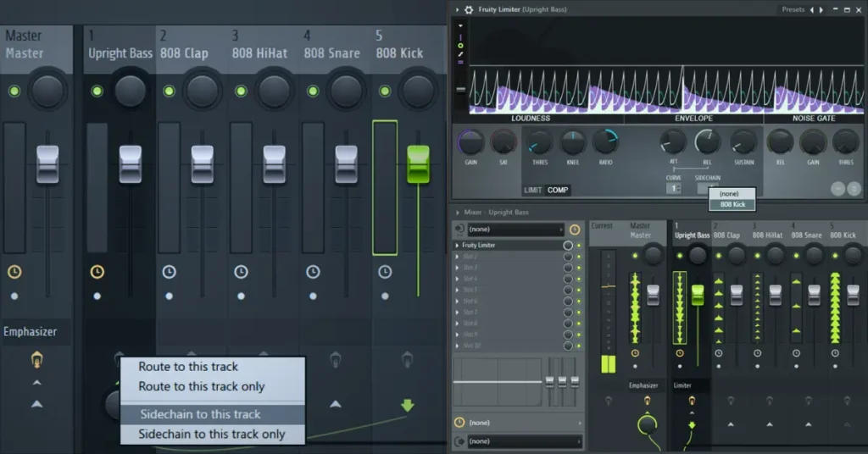Open the Presets menu

(x=793, y=9)
